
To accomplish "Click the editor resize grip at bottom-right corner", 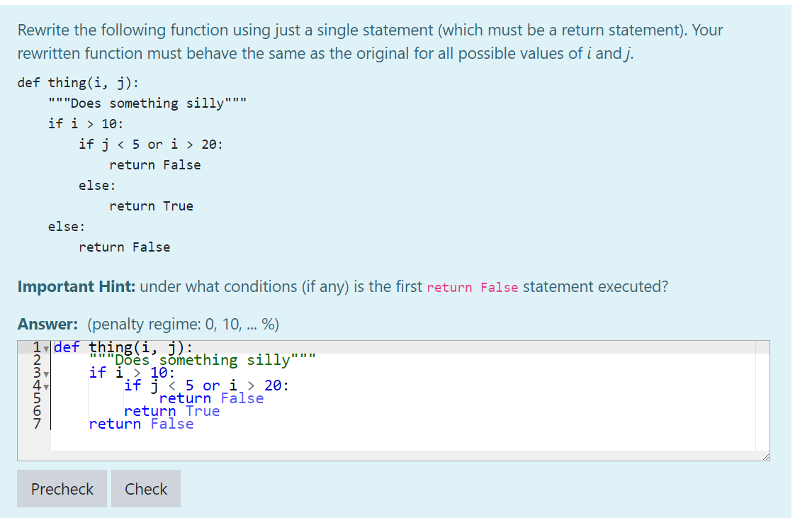I will click(766, 456).
